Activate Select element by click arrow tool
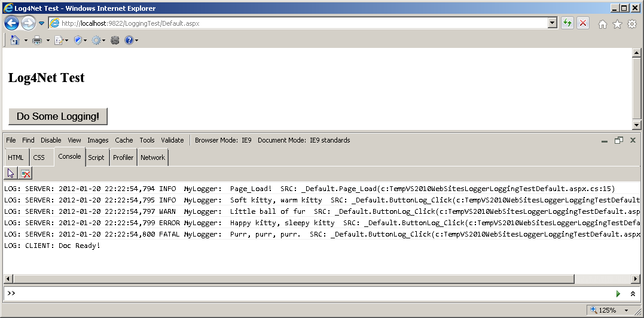Image resolution: width=644 pixels, height=318 pixels. tap(11, 174)
